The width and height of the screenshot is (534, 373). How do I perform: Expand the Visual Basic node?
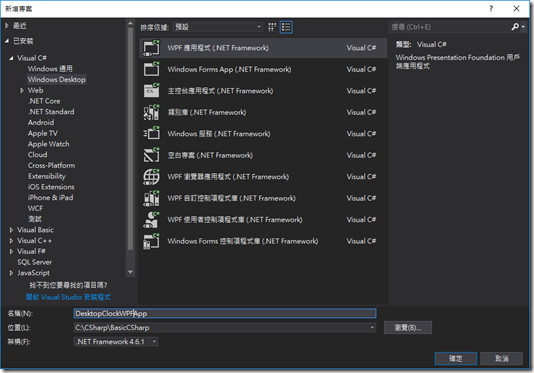point(11,230)
